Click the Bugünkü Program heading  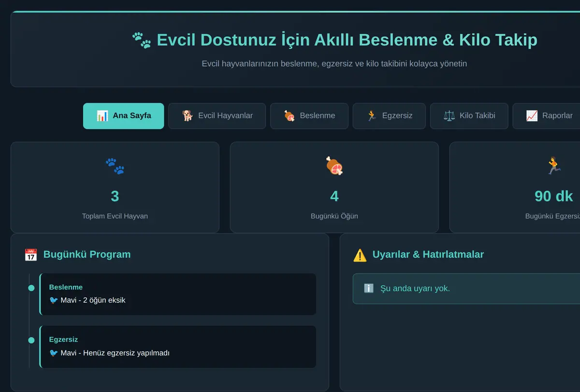pos(87,254)
